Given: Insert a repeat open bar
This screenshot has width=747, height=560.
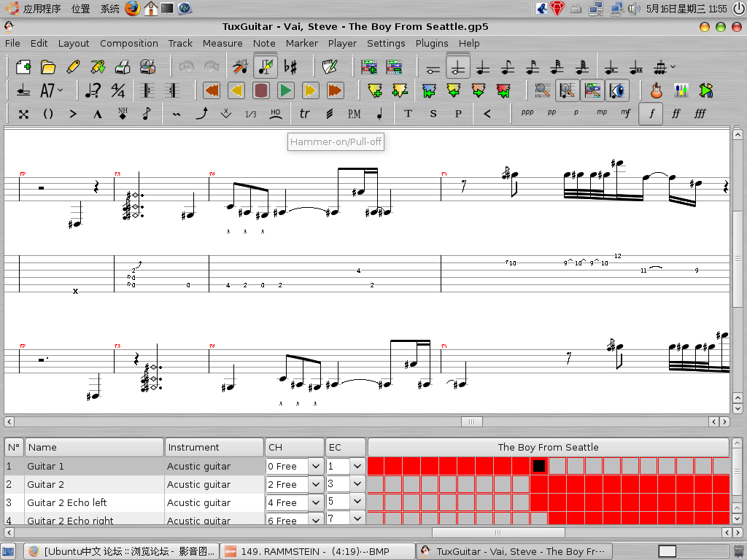Looking at the screenshot, I should point(147,90).
